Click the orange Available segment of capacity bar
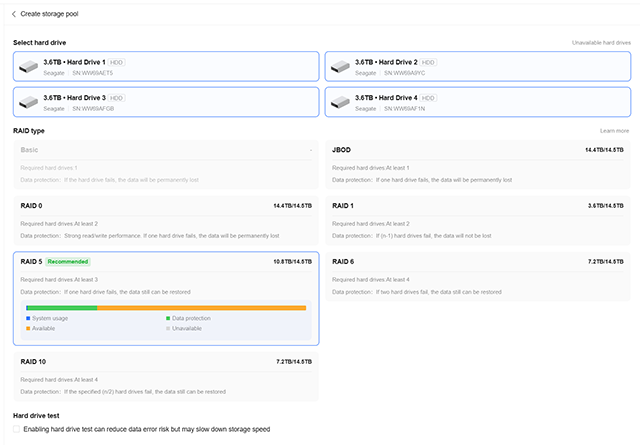The width and height of the screenshot is (640, 445). coord(200,308)
